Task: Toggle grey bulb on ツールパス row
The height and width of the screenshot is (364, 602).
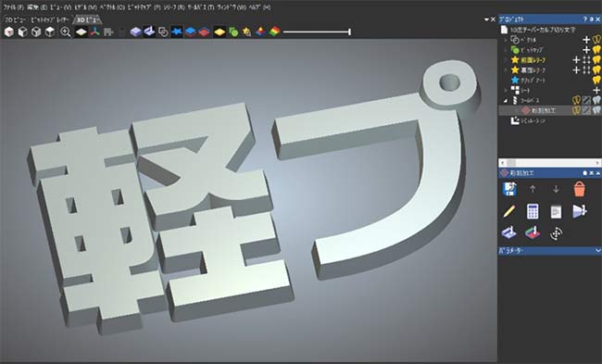Action: coord(596,100)
